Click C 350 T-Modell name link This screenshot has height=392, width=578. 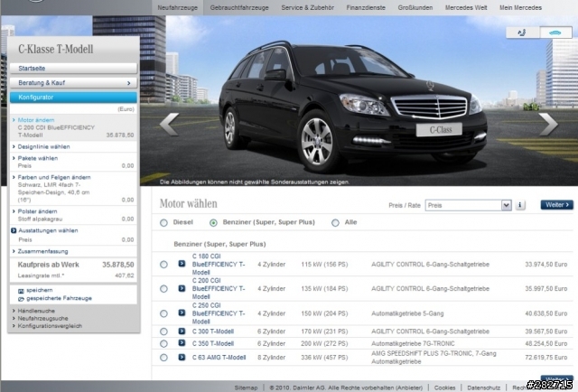tap(213, 344)
